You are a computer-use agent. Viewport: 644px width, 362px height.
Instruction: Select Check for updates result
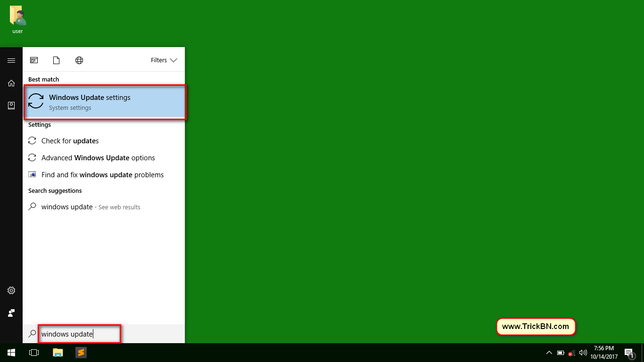point(104,141)
